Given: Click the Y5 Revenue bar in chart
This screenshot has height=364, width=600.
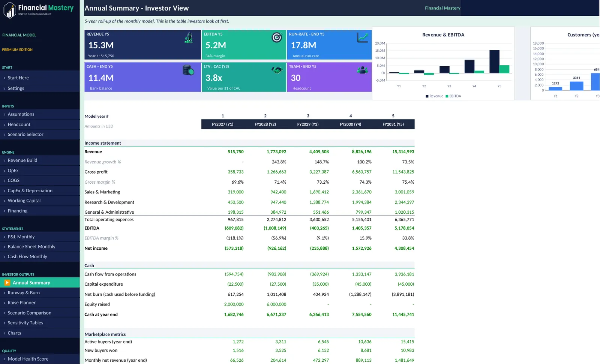Looking at the screenshot, I should (494, 62).
